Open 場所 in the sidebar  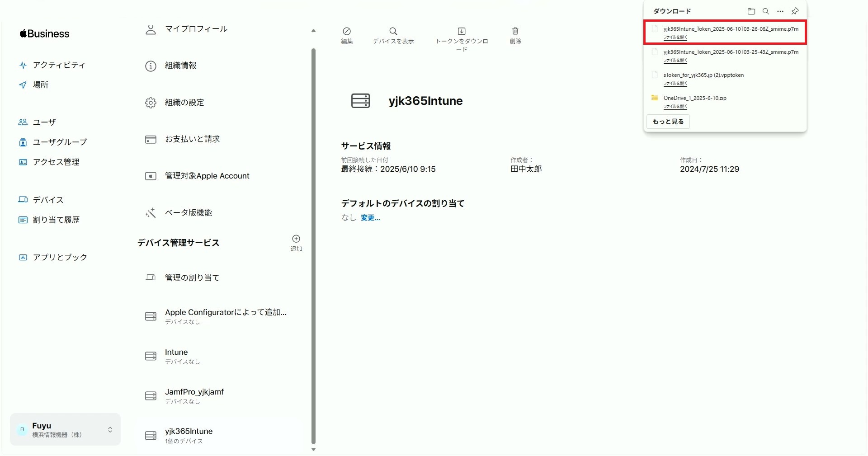(x=33, y=85)
